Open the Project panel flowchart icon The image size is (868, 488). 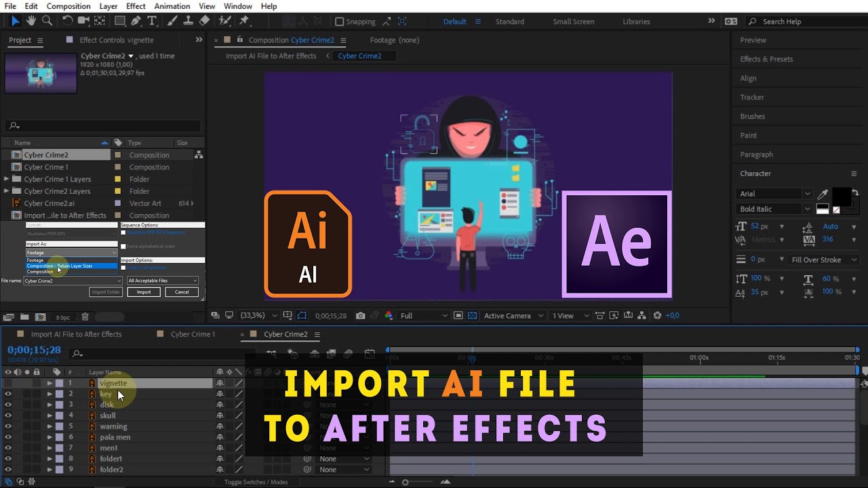point(199,155)
